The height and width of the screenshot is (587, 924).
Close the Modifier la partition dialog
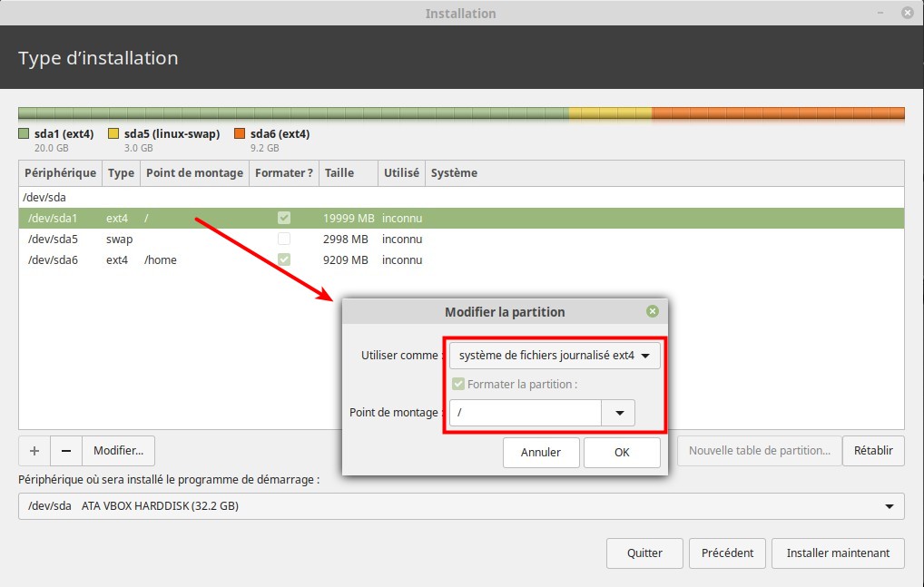click(x=652, y=312)
